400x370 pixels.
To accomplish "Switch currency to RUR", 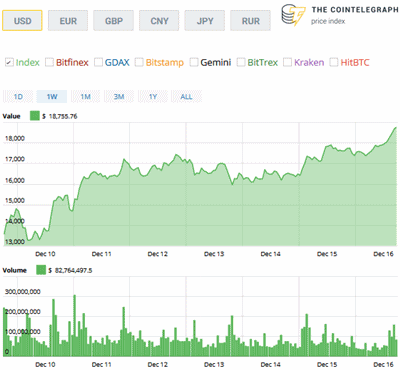I will [250, 21].
